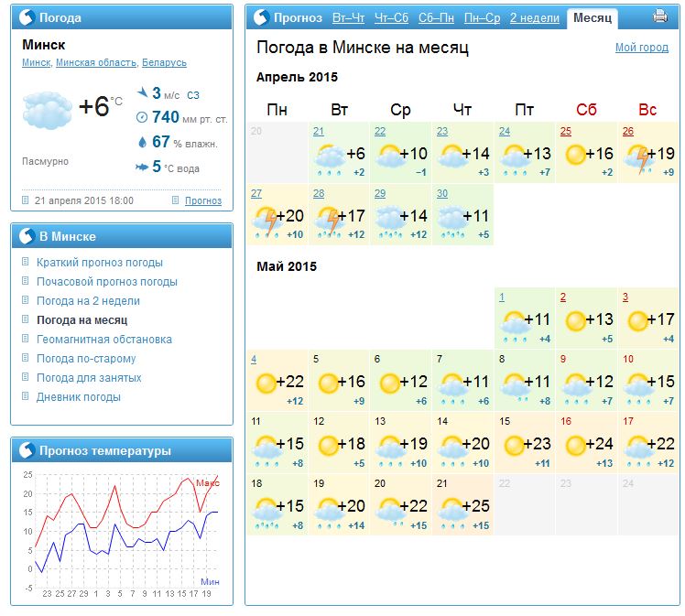The width and height of the screenshot is (685, 616).
Task: Click the printer icon in forecast header
Action: (659, 16)
